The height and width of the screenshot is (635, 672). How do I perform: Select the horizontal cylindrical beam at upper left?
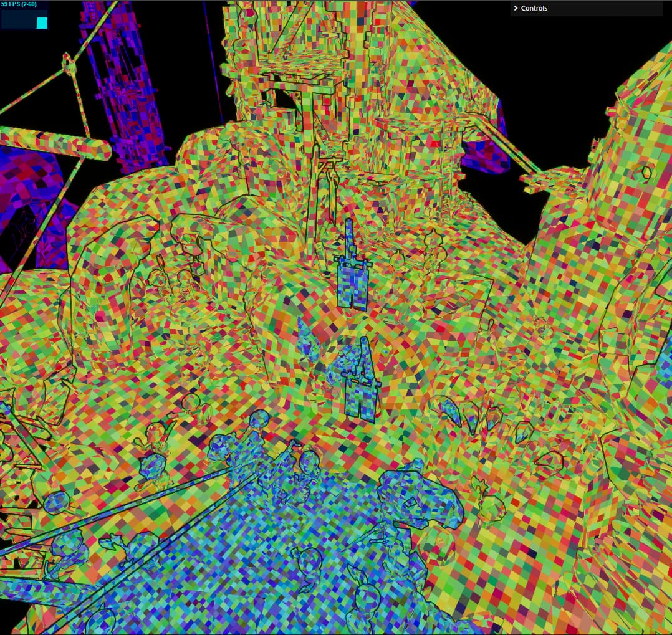tap(55, 143)
